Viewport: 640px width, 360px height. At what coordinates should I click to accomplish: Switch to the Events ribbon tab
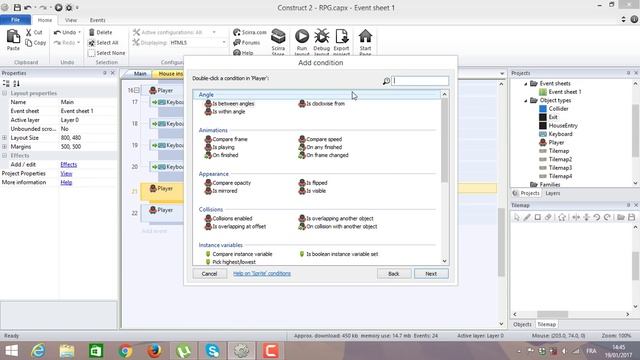pos(98,20)
